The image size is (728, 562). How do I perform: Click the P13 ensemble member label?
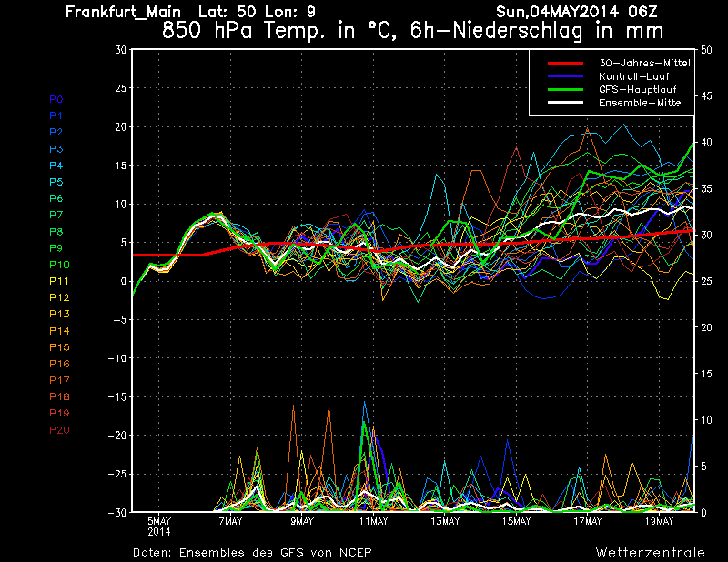[x=59, y=314]
